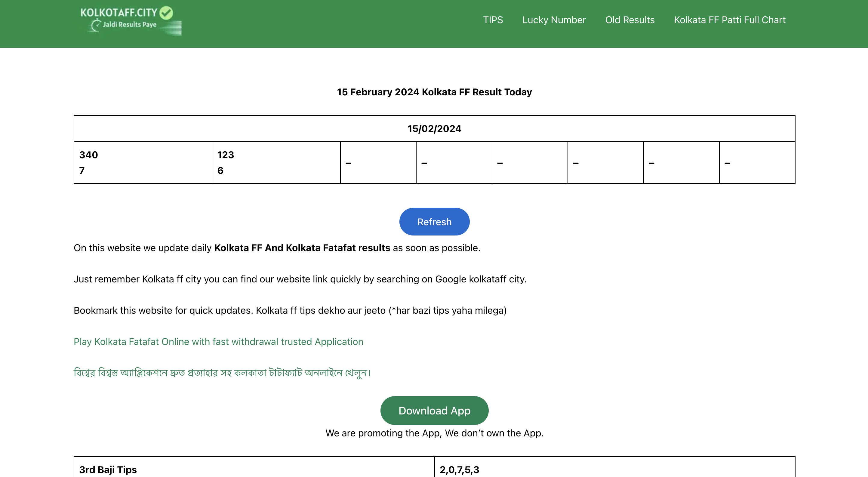868x477 pixels.
Task: Click the Old Results navigation icon
Action: click(x=629, y=19)
